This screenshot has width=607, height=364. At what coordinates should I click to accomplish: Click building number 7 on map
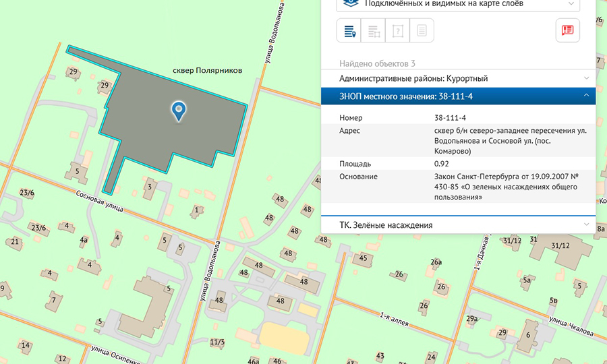pyautogui.click(x=53, y=300)
